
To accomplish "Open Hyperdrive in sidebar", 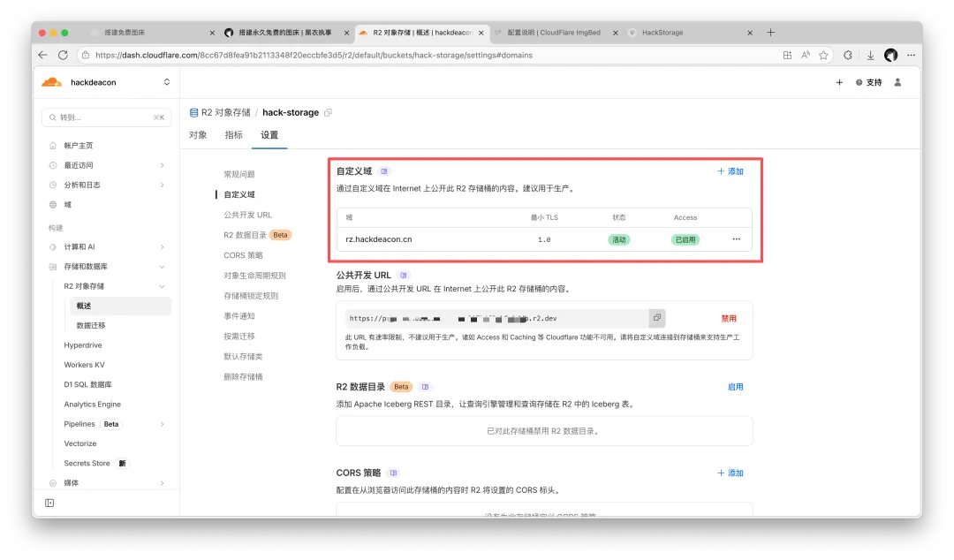I will [83, 345].
